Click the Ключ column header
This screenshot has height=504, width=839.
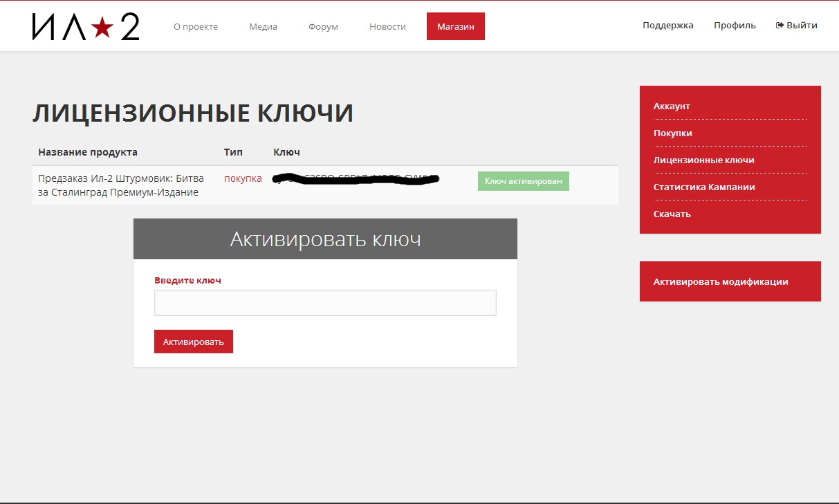[287, 152]
